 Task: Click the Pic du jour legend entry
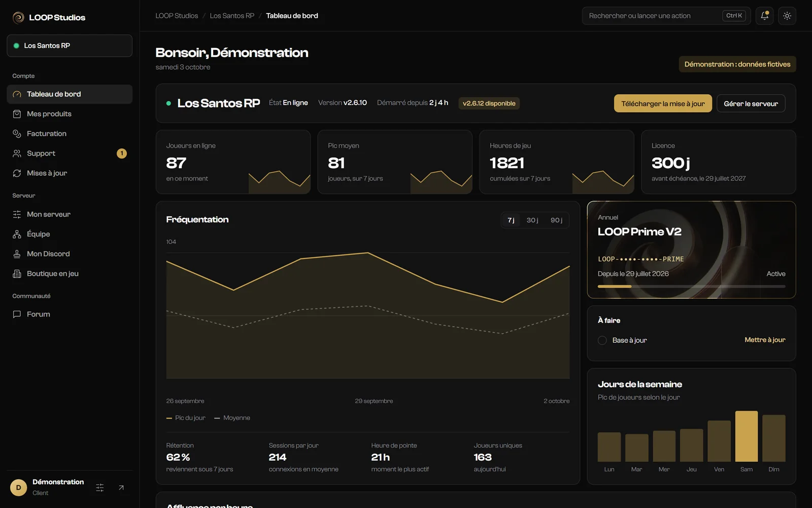tap(186, 418)
